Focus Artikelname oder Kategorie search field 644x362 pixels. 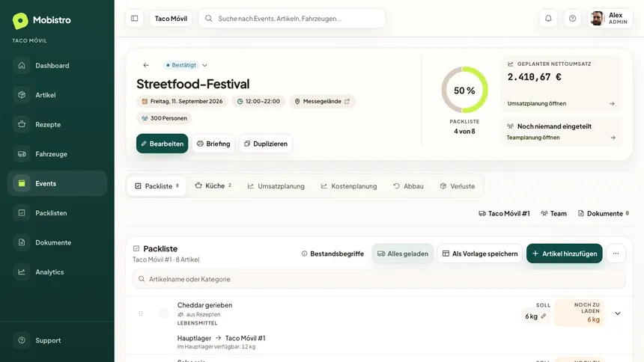(x=379, y=279)
